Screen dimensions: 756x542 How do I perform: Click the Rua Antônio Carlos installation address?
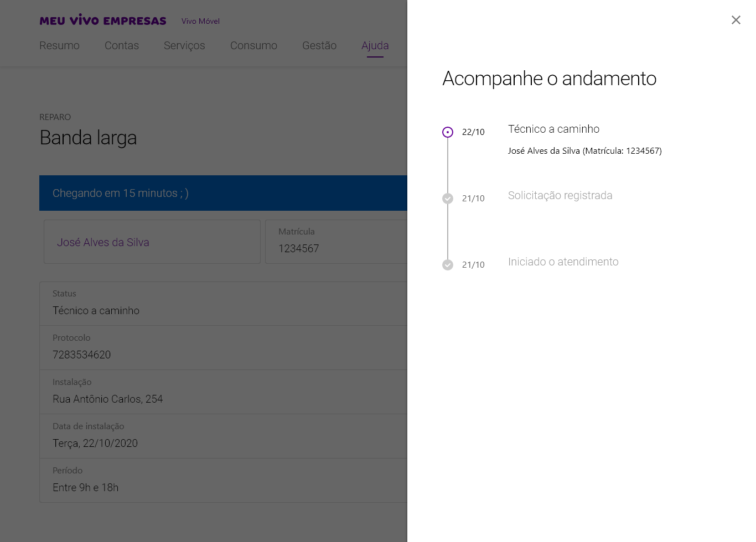pos(108,399)
